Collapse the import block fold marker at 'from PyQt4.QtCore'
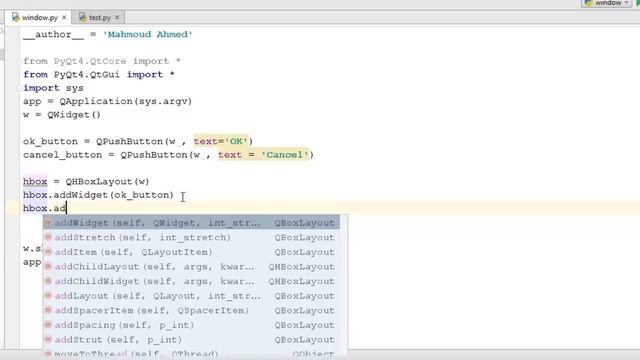The height and width of the screenshot is (360, 640). [x=19, y=61]
